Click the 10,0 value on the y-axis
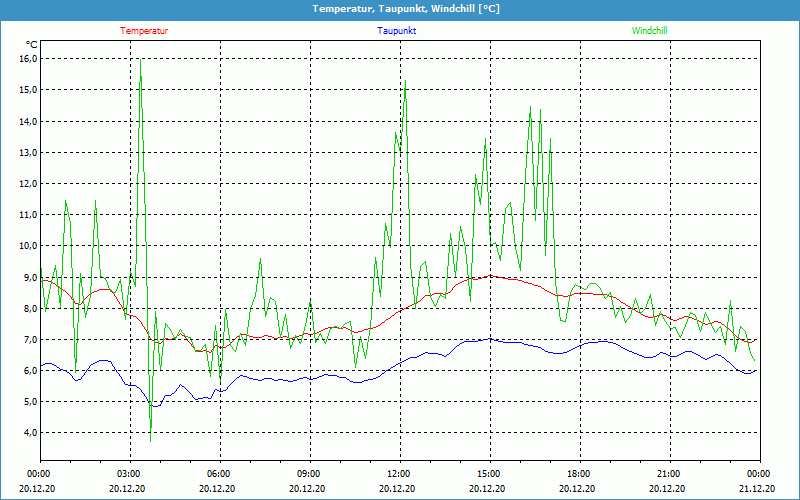The image size is (800, 500). click(x=28, y=245)
